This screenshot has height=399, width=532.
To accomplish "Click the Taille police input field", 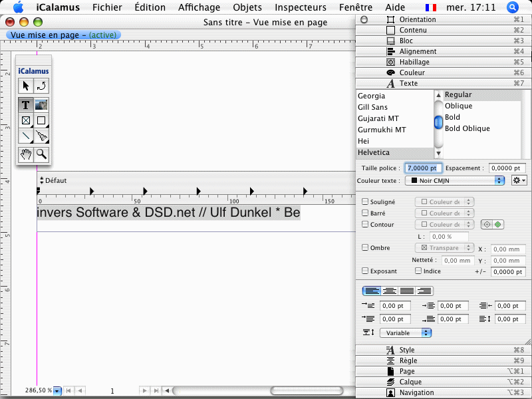I will [423, 168].
